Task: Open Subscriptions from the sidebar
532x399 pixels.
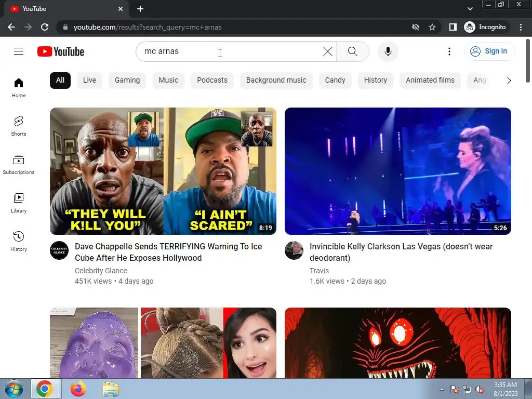Action: 19,165
